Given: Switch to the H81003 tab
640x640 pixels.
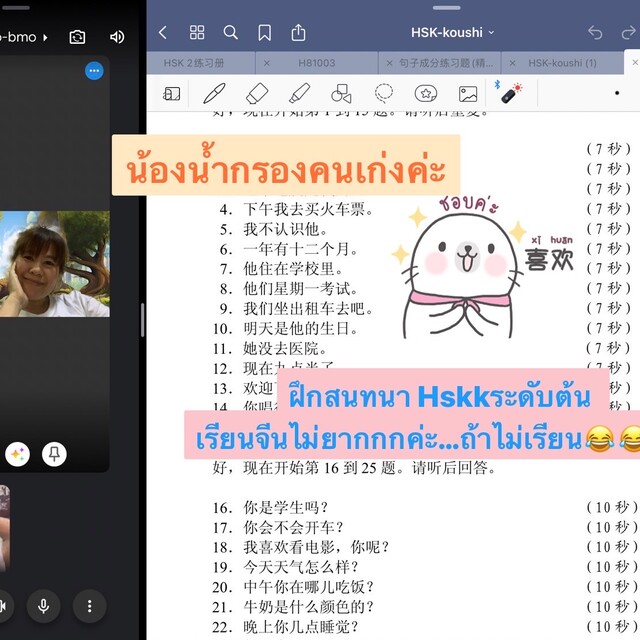Looking at the screenshot, I should [317, 63].
